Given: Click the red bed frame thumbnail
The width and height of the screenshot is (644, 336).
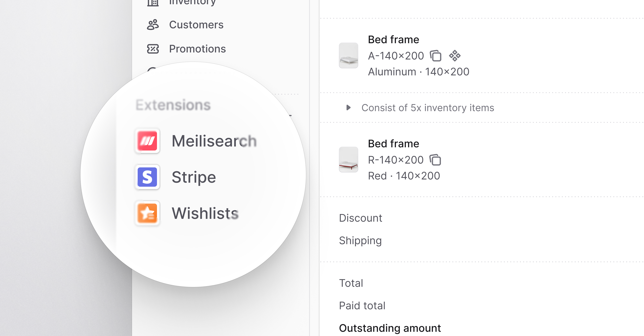Looking at the screenshot, I should (x=349, y=160).
